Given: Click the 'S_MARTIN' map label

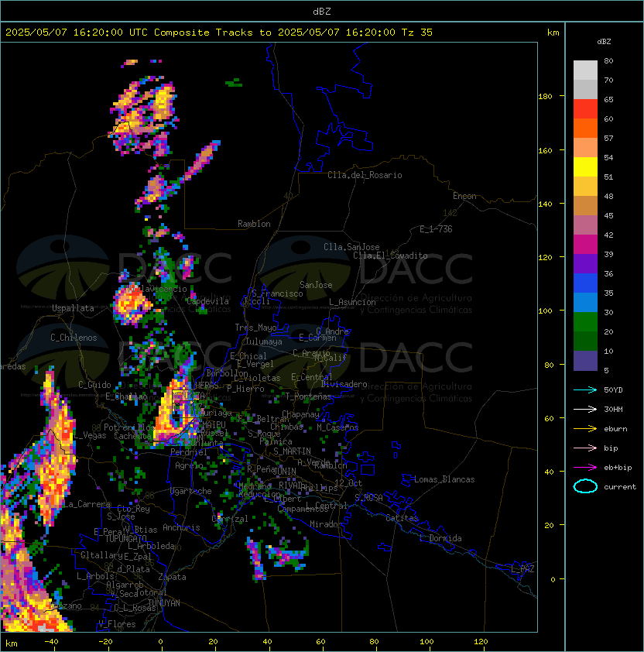Looking at the screenshot, I should pyautogui.click(x=292, y=451).
